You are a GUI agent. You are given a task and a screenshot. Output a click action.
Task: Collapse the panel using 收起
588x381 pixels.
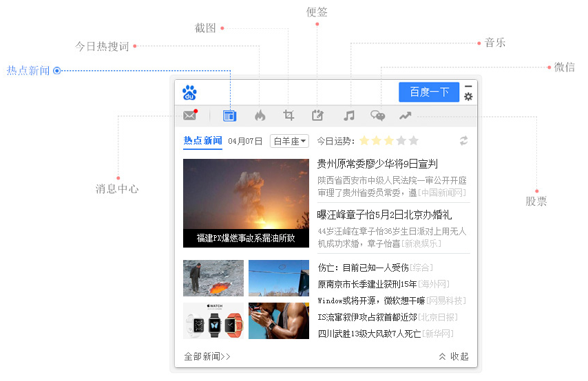454,356
